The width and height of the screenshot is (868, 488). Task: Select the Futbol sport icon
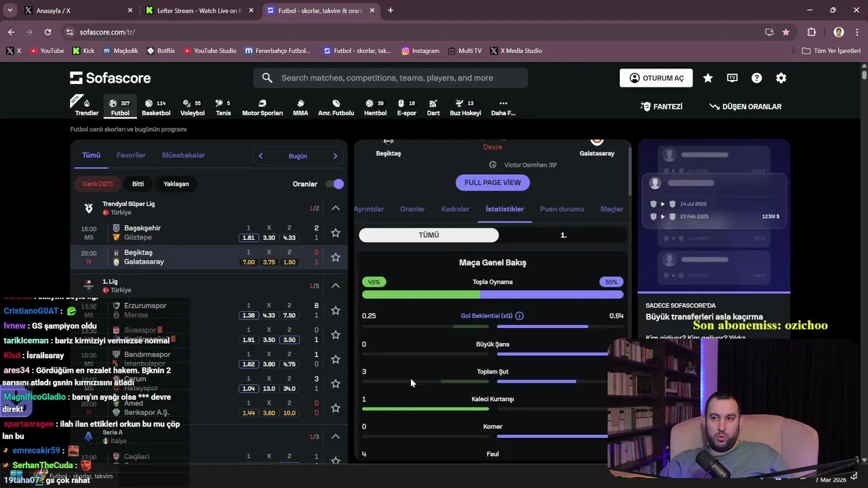coord(120,107)
